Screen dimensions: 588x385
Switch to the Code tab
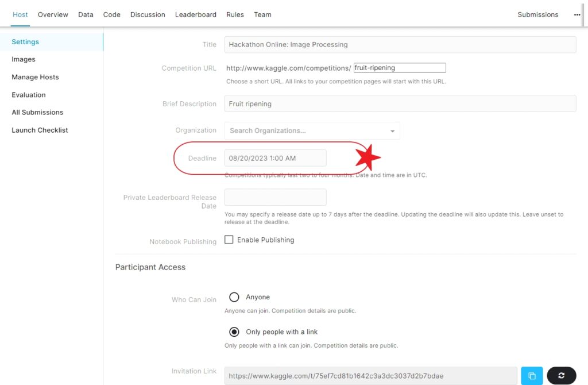[112, 15]
